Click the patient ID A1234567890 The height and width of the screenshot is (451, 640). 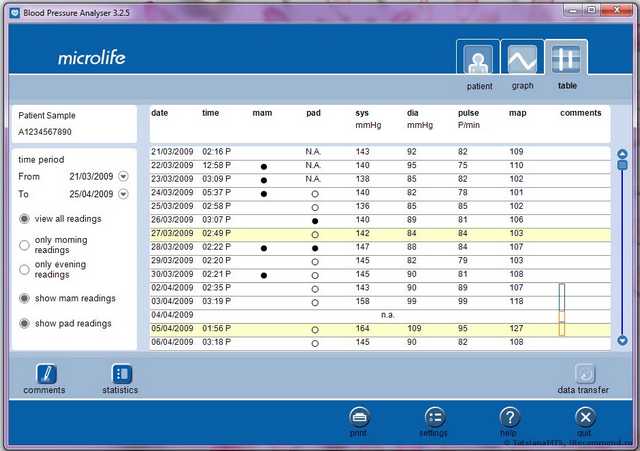pyautogui.click(x=45, y=132)
